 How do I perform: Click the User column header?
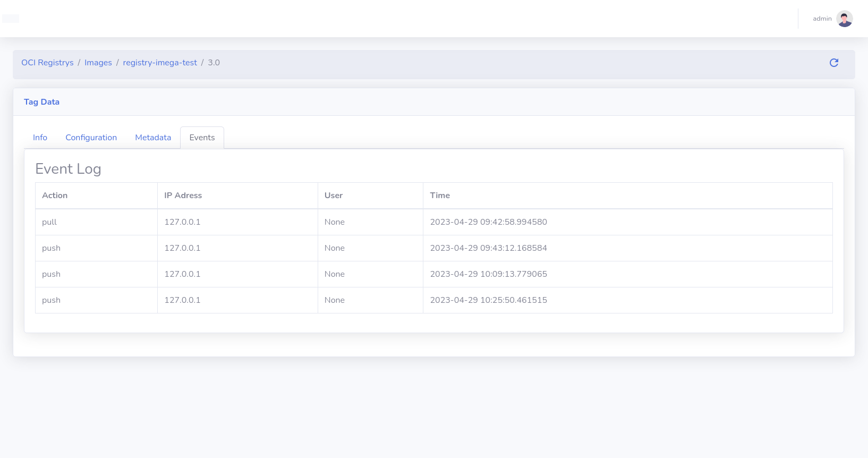334,196
